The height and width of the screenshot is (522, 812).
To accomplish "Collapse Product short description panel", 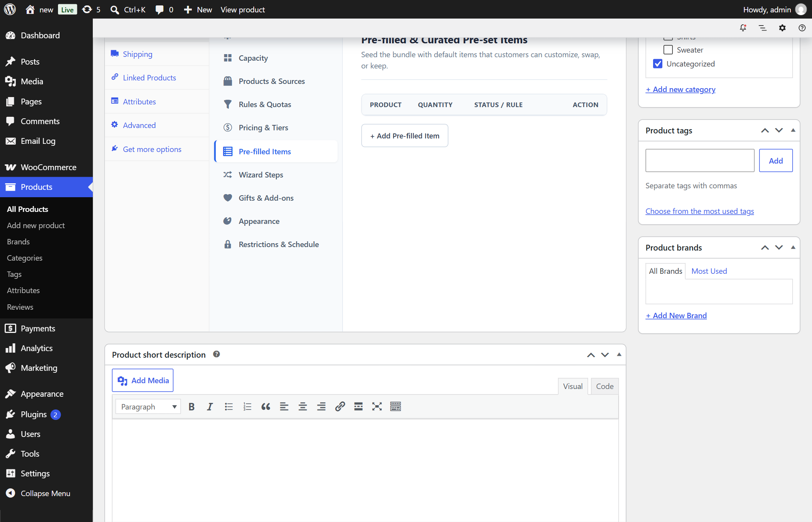I will click(x=619, y=355).
